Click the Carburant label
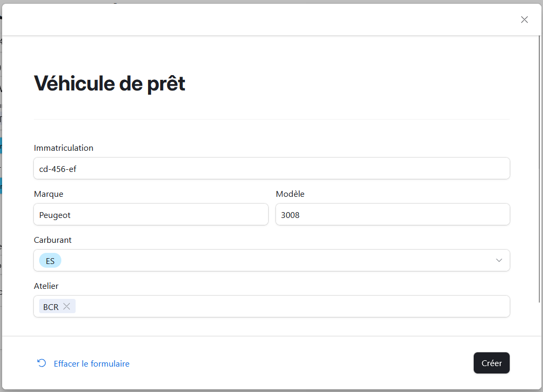Viewport: 543px width, 392px height. click(53, 240)
